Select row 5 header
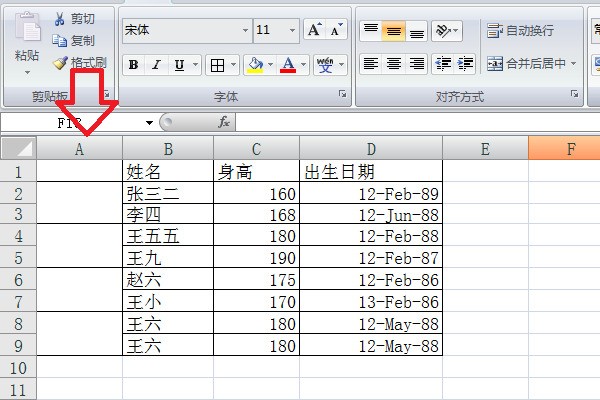 pyautogui.click(x=18, y=258)
